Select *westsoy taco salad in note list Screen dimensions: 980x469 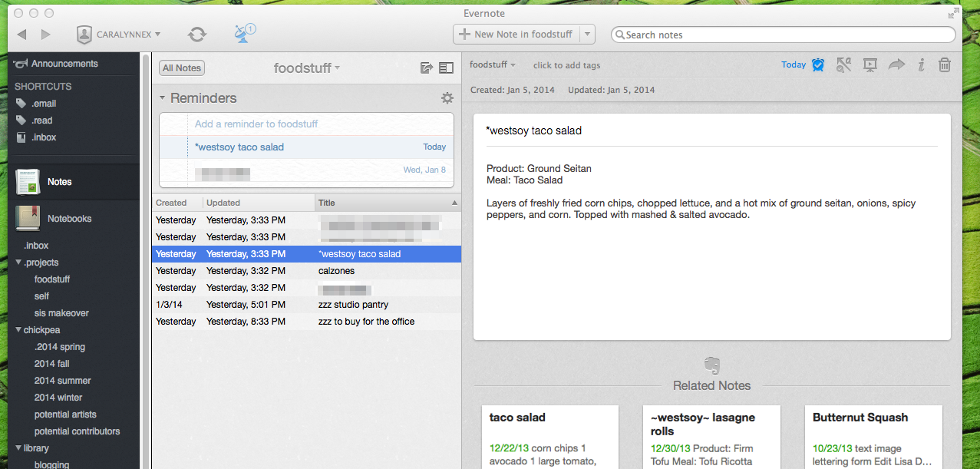point(306,254)
